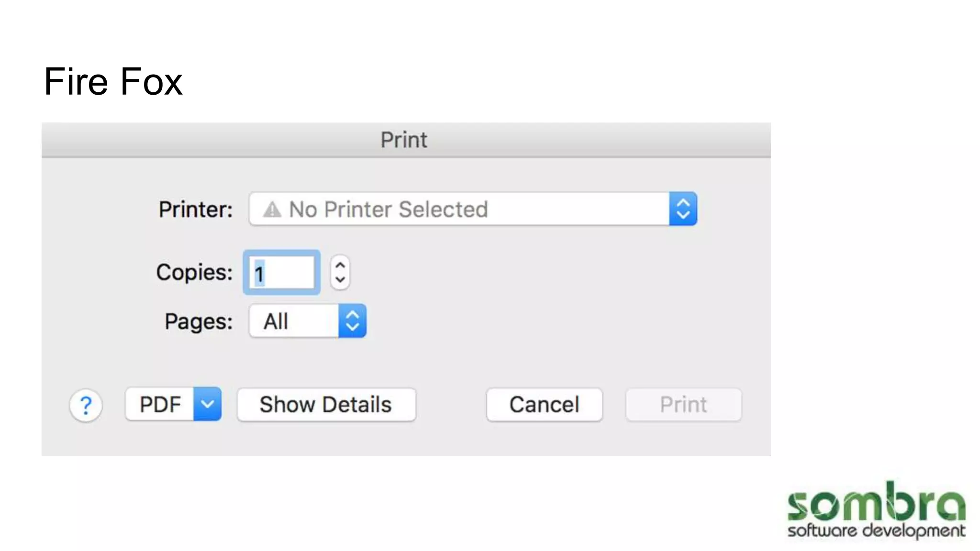Open the No Printer Selected dropdown
The image size is (980, 551).
(459, 209)
